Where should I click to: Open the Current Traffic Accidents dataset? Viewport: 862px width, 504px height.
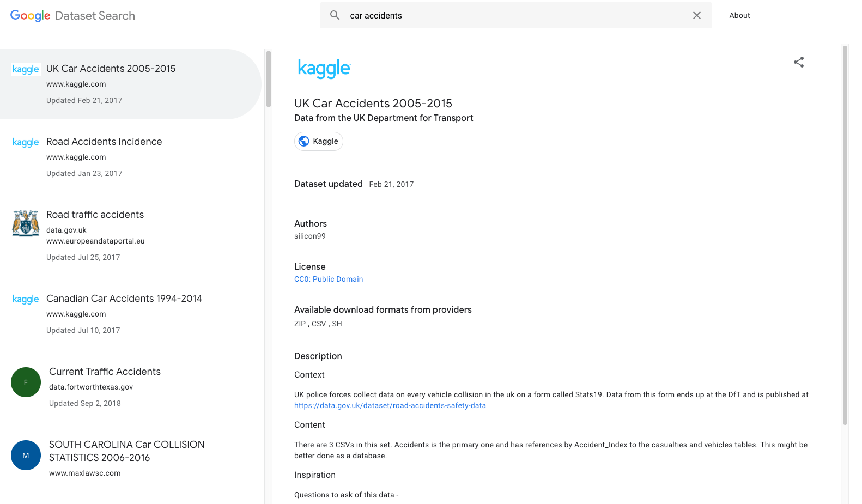tap(105, 371)
